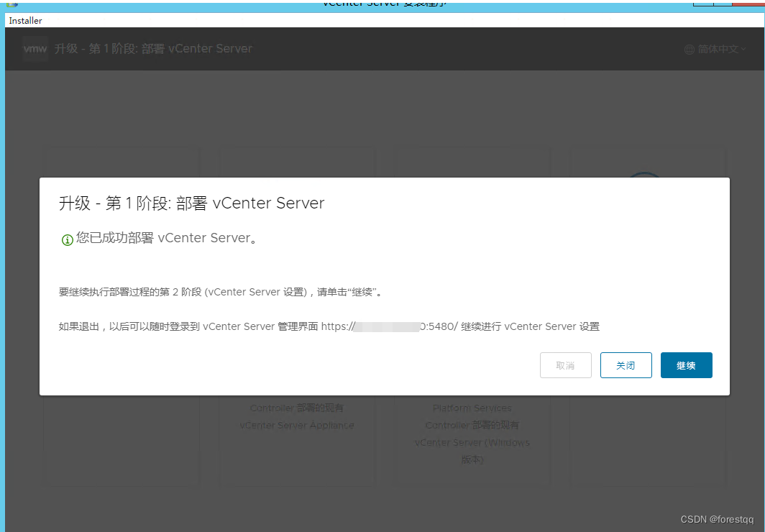
Task: Click the https management URL text
Action: point(390,326)
